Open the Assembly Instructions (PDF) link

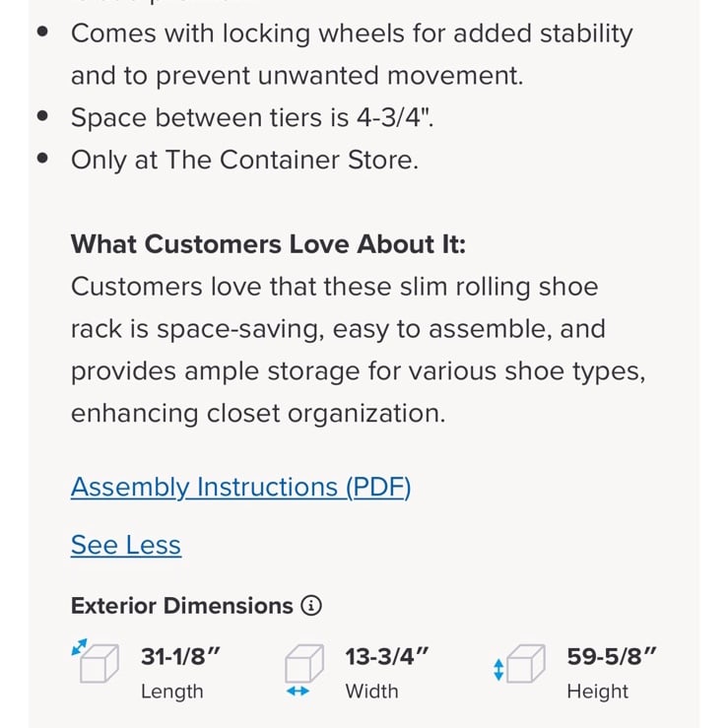(240, 488)
